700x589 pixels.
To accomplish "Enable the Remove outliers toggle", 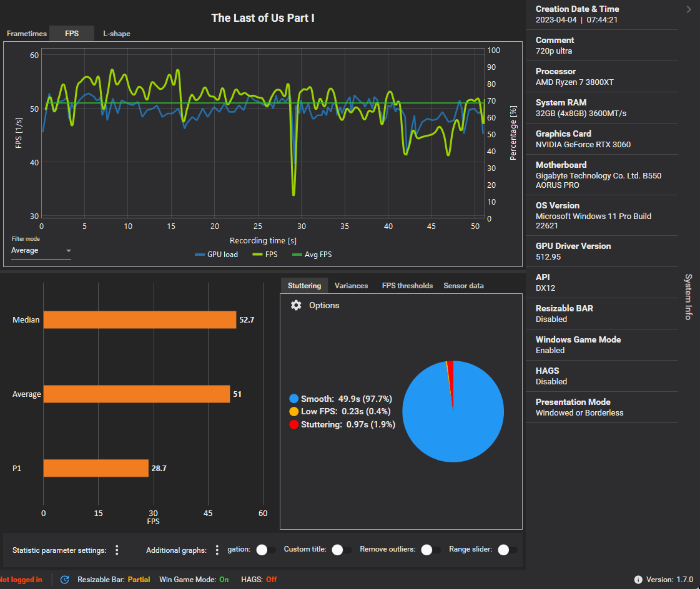I will tap(431, 550).
